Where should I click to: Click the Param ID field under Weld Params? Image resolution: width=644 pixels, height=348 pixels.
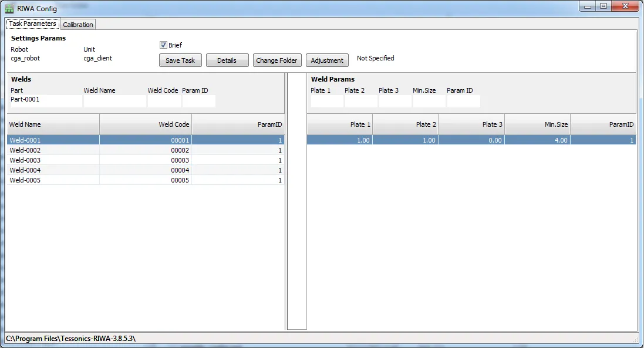(463, 100)
